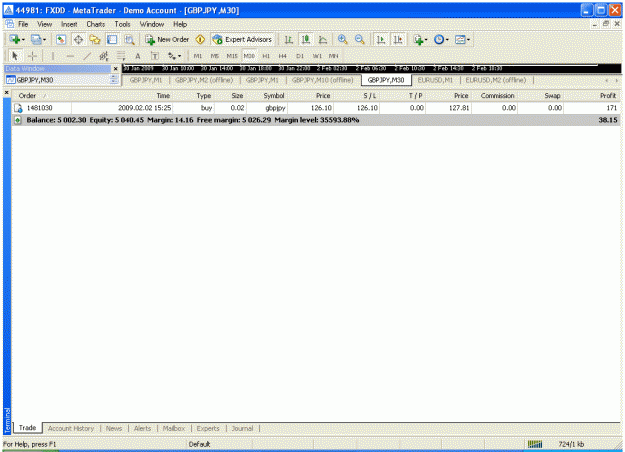The width and height of the screenshot is (625, 452).
Task: Toggle chart auto scroll icon
Action: click(381, 39)
